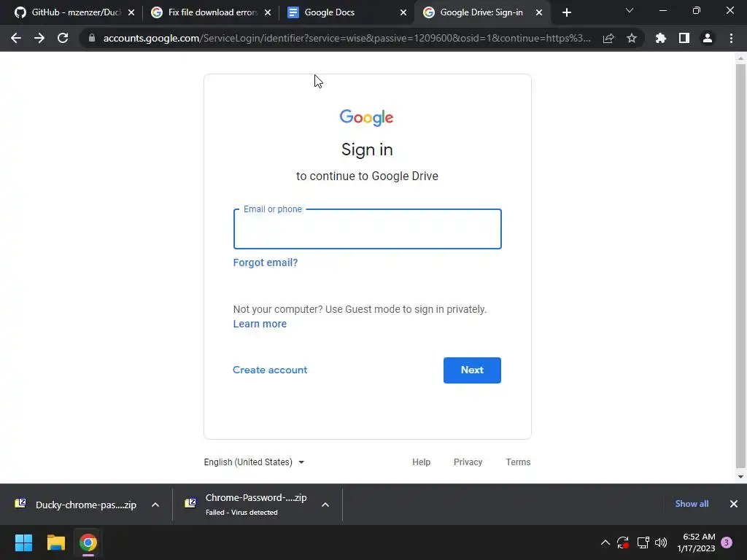This screenshot has height=560, width=747.
Task: Open Chrome's three-dot menu
Action: 731,38
